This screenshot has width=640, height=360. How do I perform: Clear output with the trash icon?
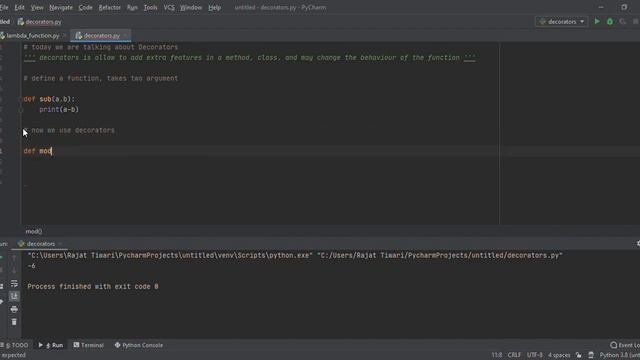point(14,322)
